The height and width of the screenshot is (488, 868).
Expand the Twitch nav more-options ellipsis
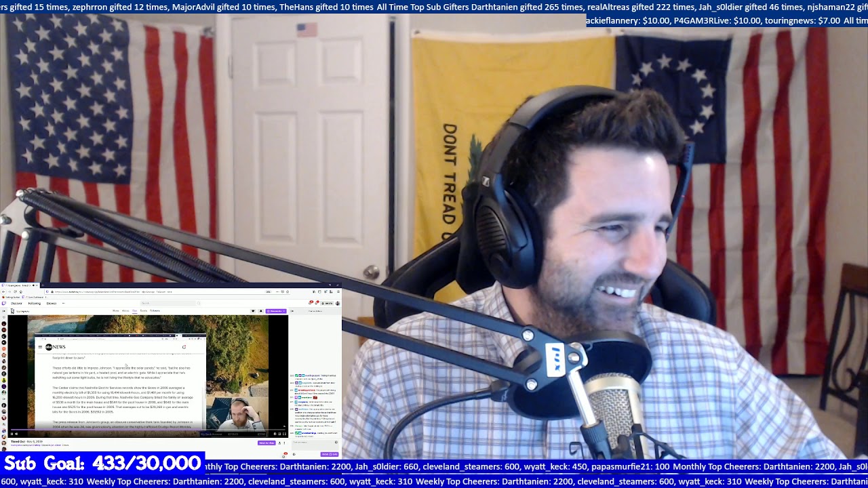pos(64,303)
